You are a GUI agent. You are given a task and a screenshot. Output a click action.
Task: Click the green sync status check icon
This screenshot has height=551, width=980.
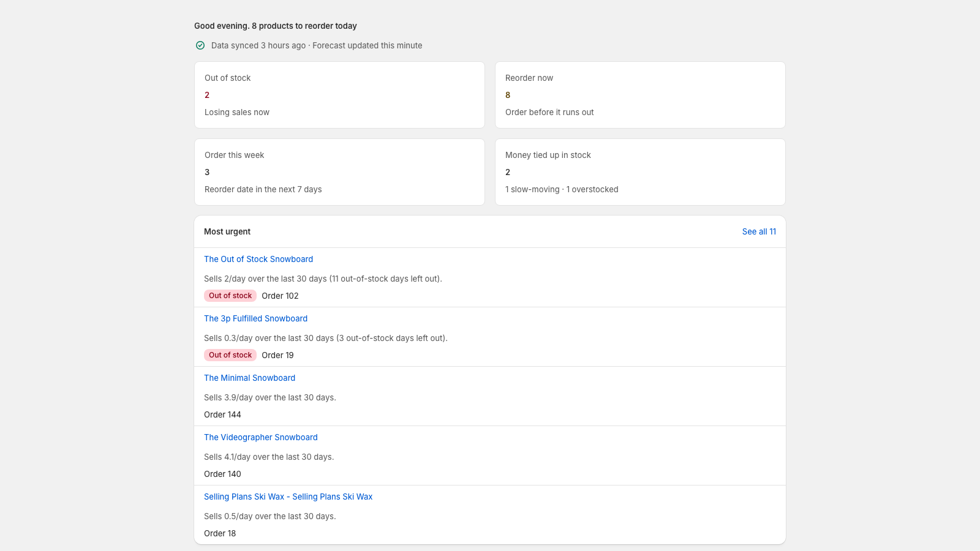(x=200, y=45)
